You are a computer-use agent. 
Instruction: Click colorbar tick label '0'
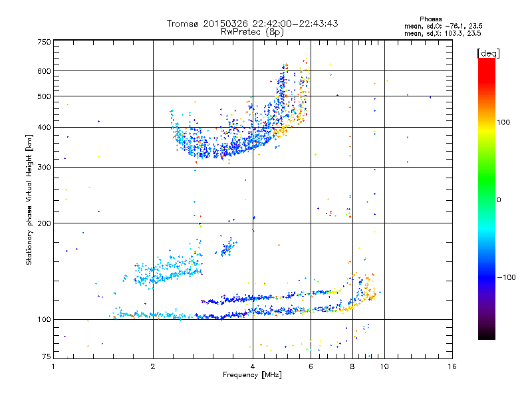(499, 200)
